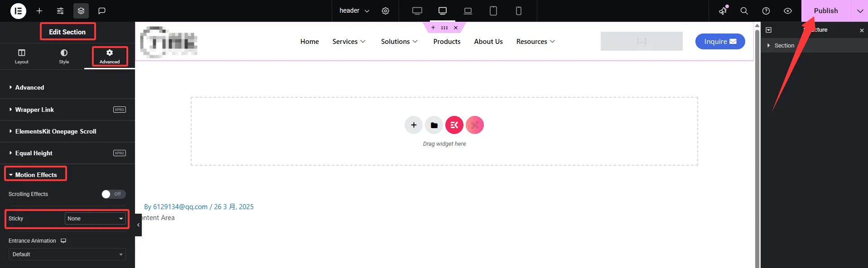Open the Finder search icon
Image resolution: width=868 pixels, height=268 pixels.
744,11
